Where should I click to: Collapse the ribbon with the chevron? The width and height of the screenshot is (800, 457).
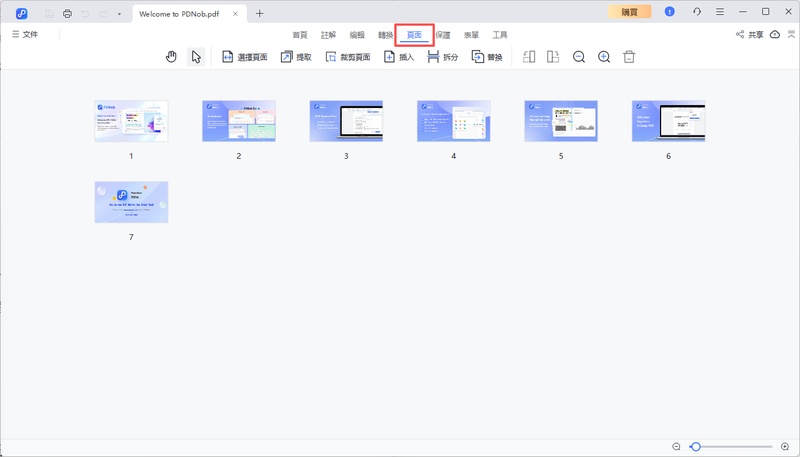coord(789,34)
